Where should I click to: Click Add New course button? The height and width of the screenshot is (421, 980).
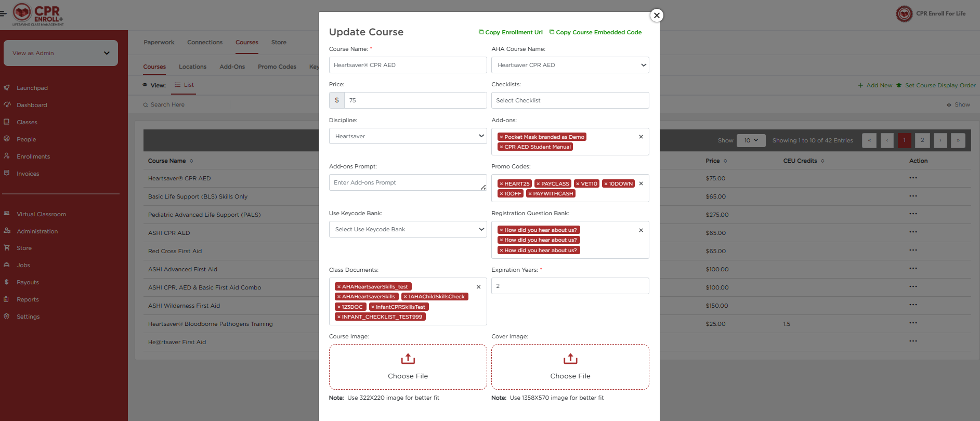point(875,85)
